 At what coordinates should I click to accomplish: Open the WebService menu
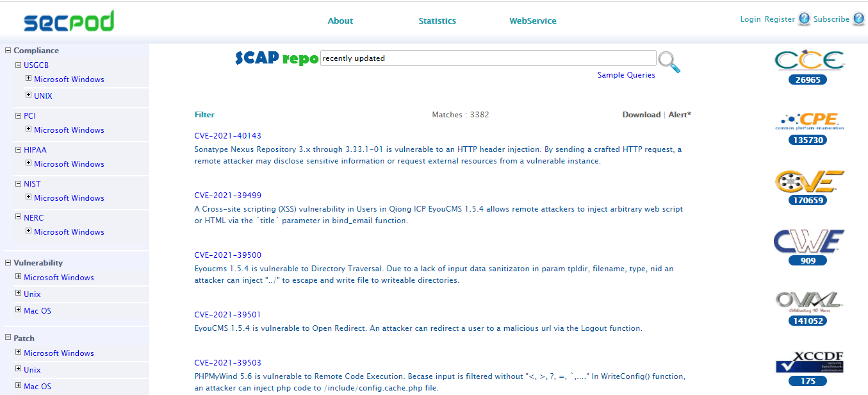point(533,21)
